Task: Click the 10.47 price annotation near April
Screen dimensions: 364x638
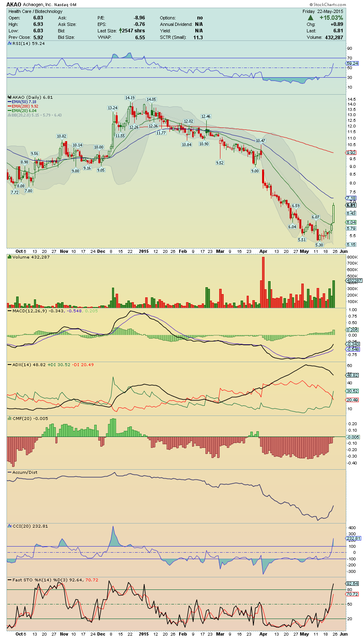Action: (260, 141)
